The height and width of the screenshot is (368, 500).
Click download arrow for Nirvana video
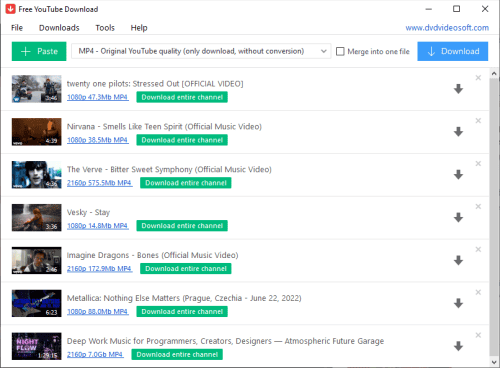pos(458,132)
